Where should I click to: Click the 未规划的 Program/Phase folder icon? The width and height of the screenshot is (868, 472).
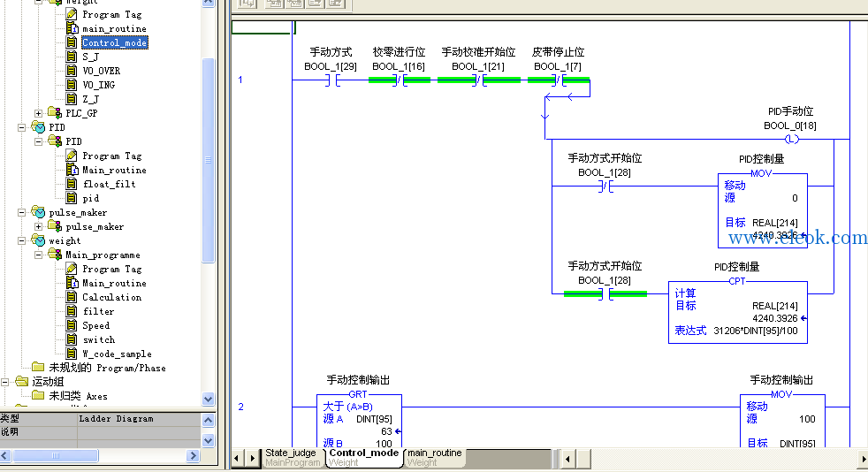click(38, 367)
